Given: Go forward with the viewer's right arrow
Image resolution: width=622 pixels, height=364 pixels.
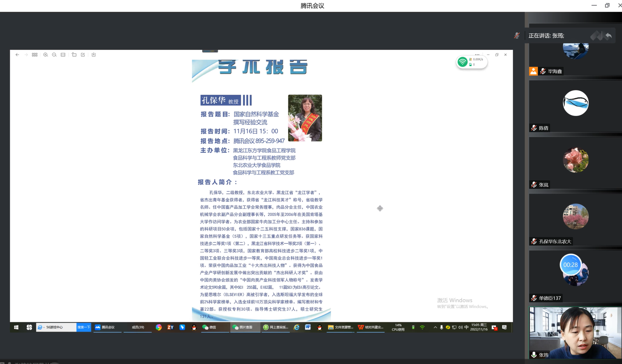Looking at the screenshot, I should (26, 55).
